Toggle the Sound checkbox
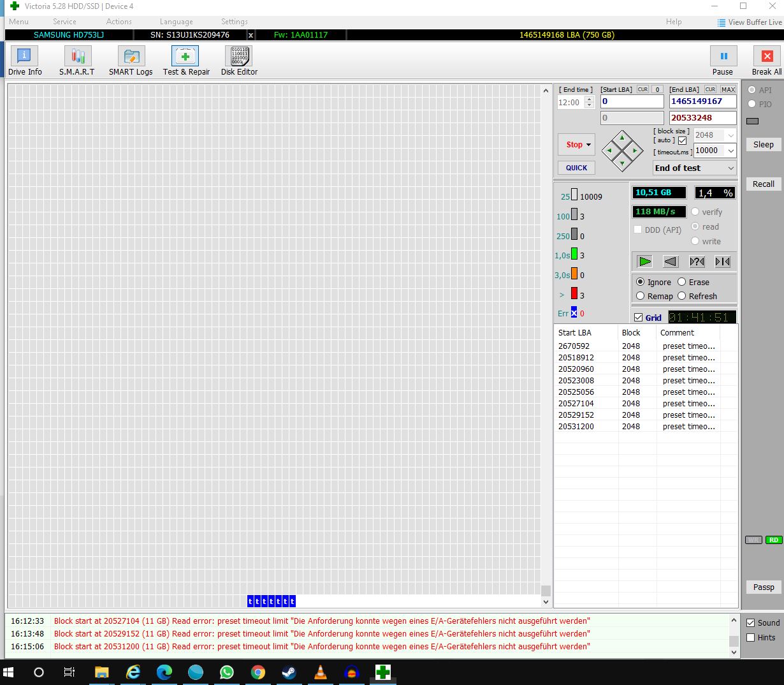784x685 pixels. (x=751, y=622)
